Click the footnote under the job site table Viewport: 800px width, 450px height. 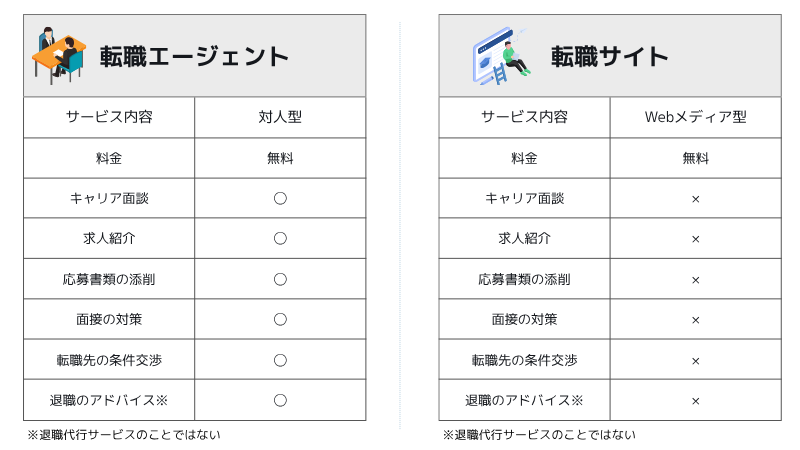pos(539,435)
